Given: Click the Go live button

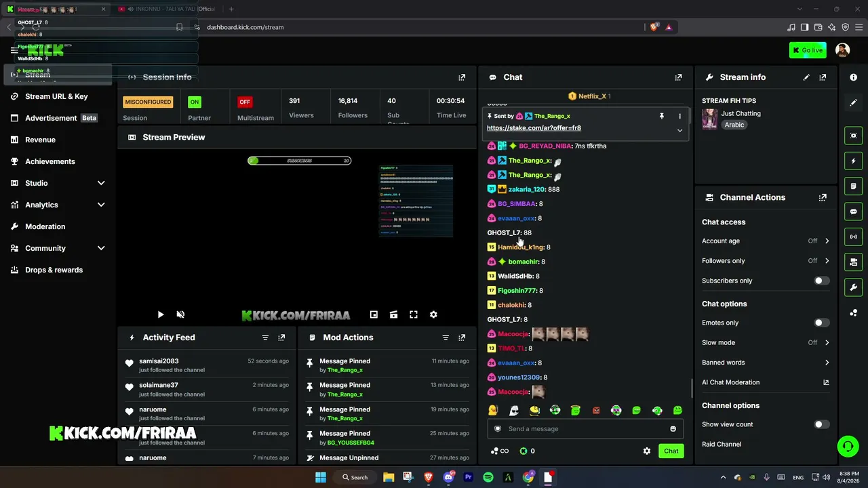Looking at the screenshot, I should coord(808,50).
